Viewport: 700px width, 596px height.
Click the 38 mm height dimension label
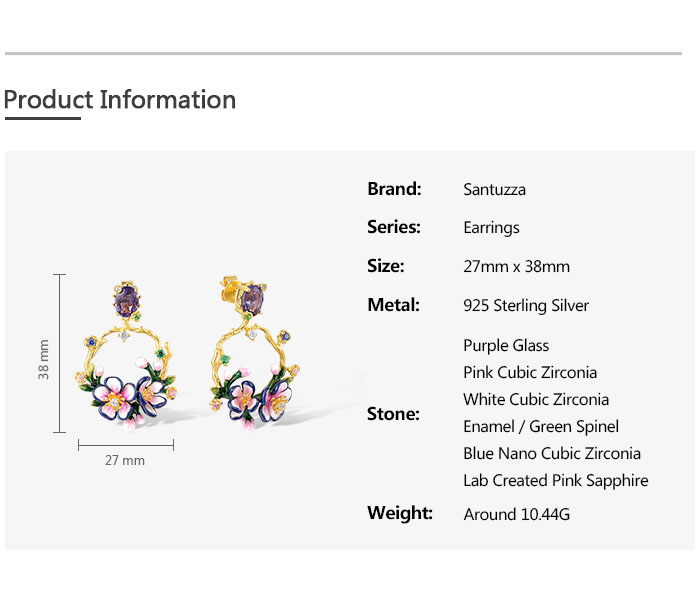(44, 358)
